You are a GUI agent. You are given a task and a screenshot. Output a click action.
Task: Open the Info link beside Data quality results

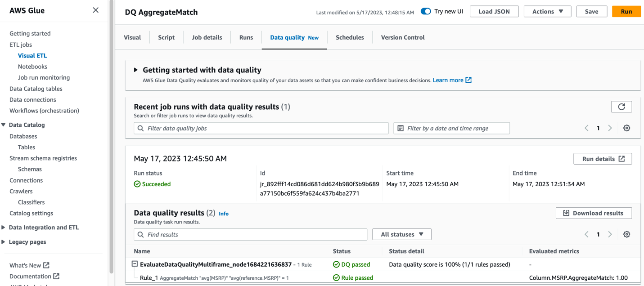[x=224, y=214]
